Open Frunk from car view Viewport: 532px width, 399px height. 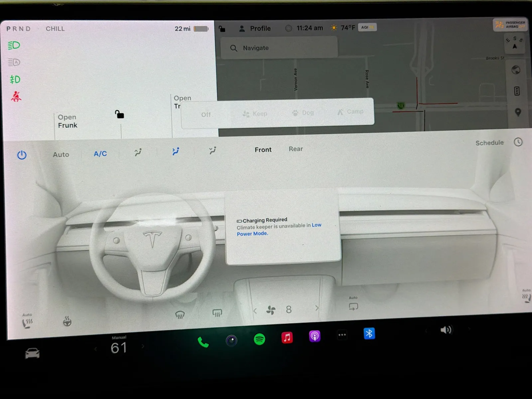67,121
